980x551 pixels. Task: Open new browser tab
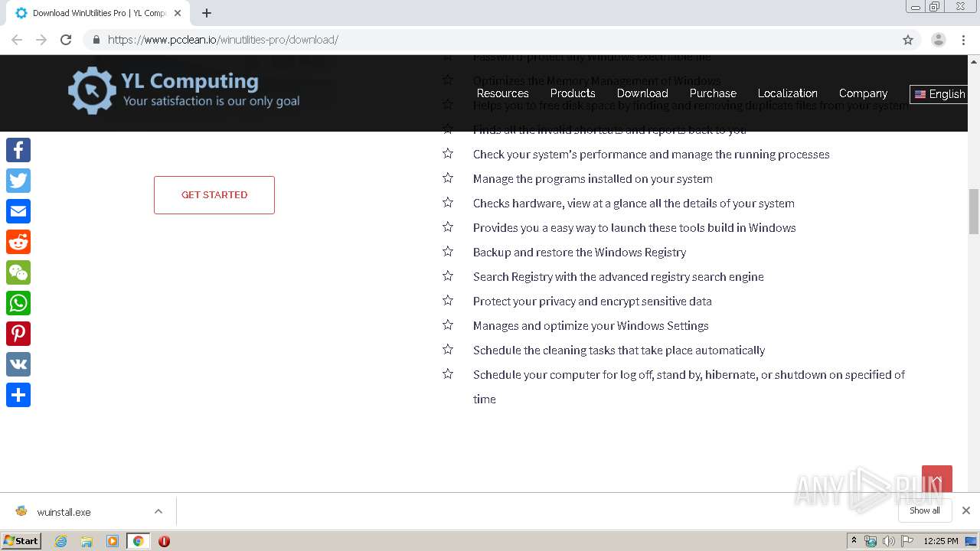207,13
